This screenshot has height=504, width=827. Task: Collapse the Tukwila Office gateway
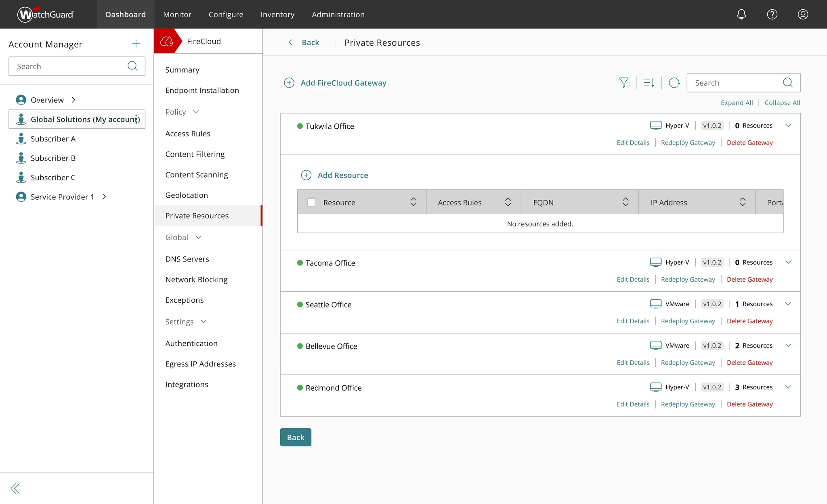pos(788,125)
